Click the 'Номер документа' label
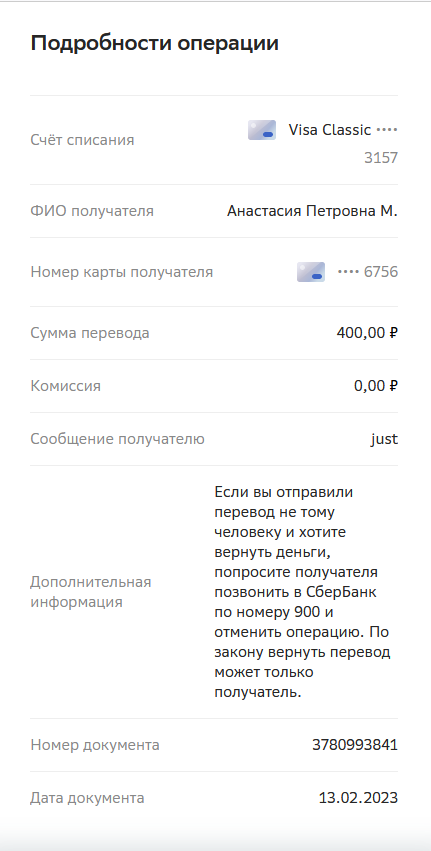This screenshot has width=431, height=851. pos(95,745)
